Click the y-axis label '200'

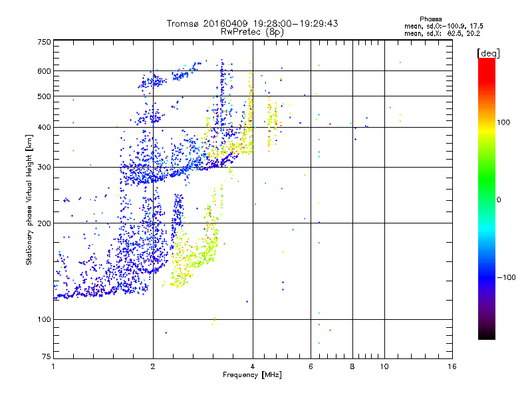(45, 223)
